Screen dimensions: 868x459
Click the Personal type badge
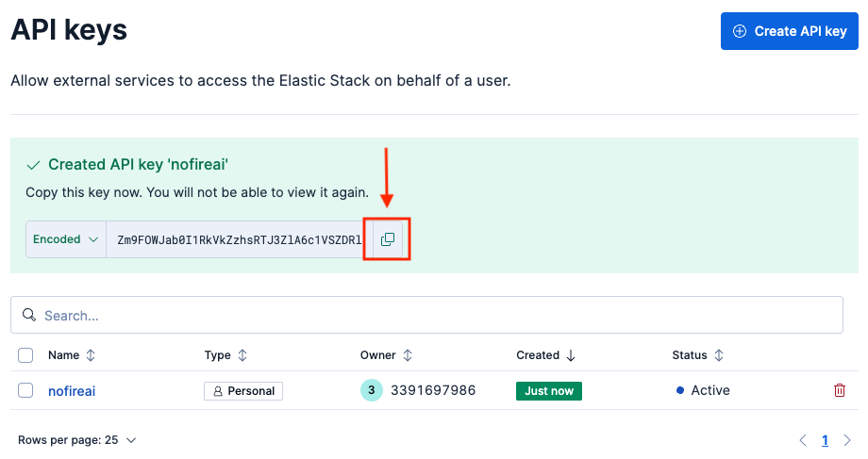pos(243,391)
